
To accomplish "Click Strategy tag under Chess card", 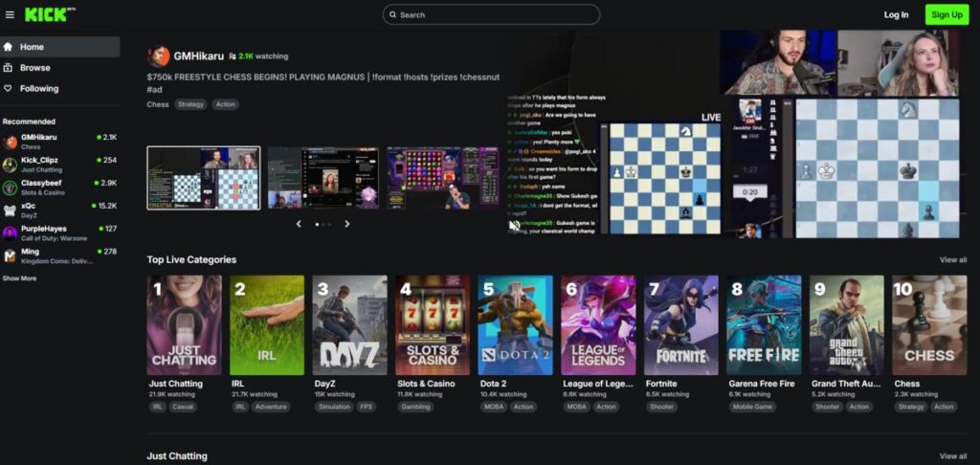I will tap(911, 407).
